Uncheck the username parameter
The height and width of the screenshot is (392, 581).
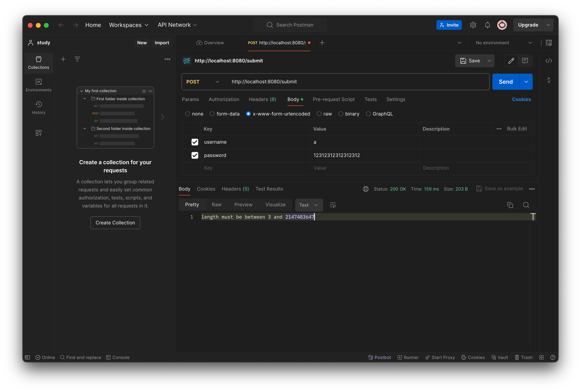195,142
